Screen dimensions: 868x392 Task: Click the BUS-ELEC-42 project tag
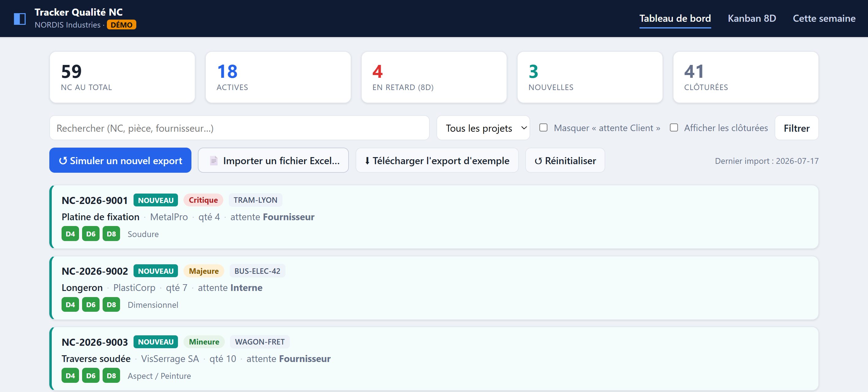click(257, 271)
